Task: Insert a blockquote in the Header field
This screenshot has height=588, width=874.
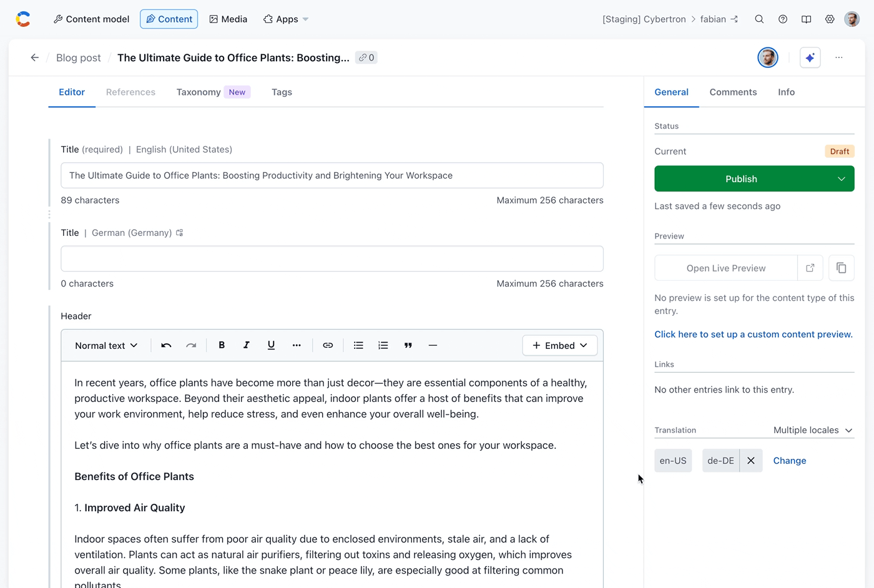Action: [x=408, y=345]
